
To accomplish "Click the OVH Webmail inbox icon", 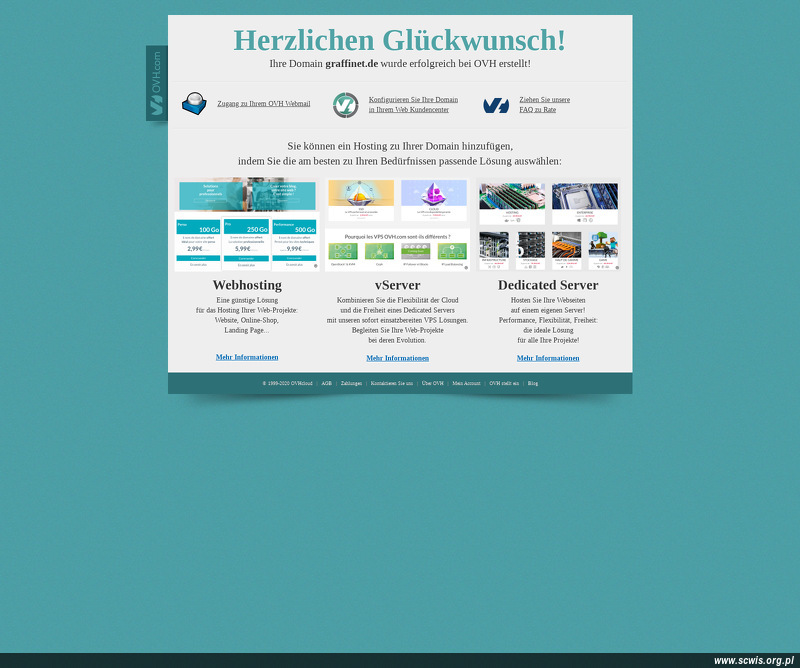I will coord(194,104).
